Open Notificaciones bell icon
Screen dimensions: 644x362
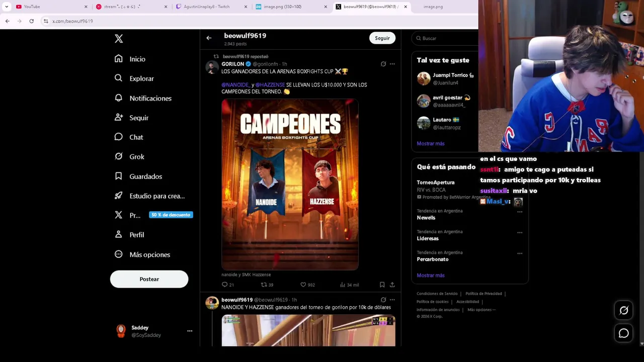point(118,98)
